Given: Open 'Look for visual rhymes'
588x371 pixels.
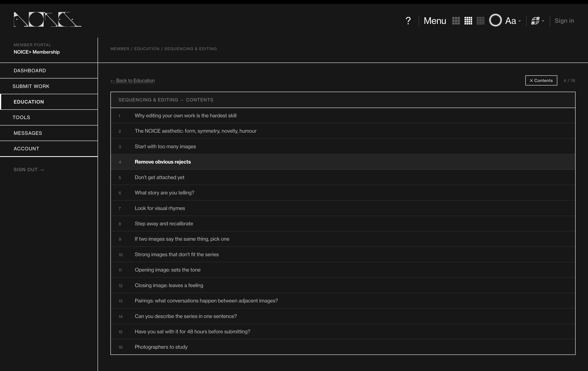Looking at the screenshot, I should [343, 208].
